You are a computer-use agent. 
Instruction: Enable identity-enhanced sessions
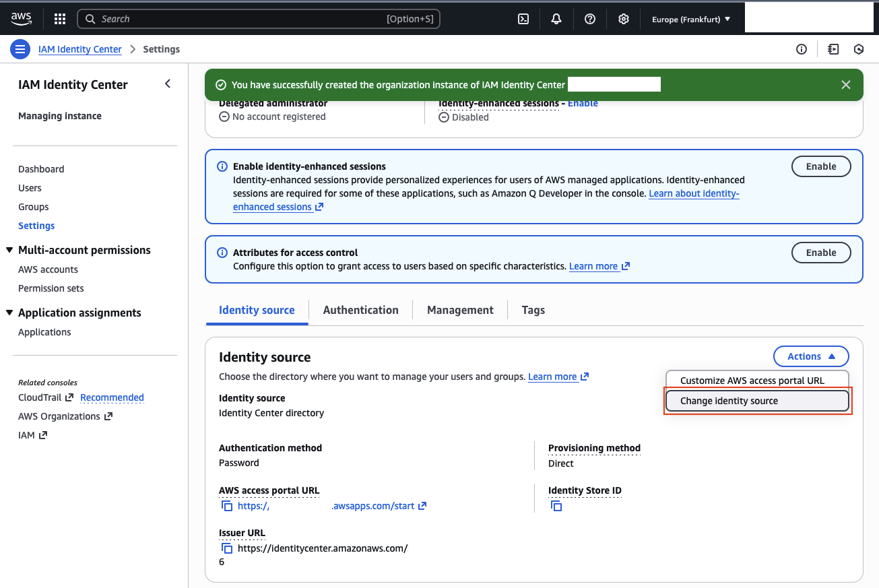pos(821,166)
